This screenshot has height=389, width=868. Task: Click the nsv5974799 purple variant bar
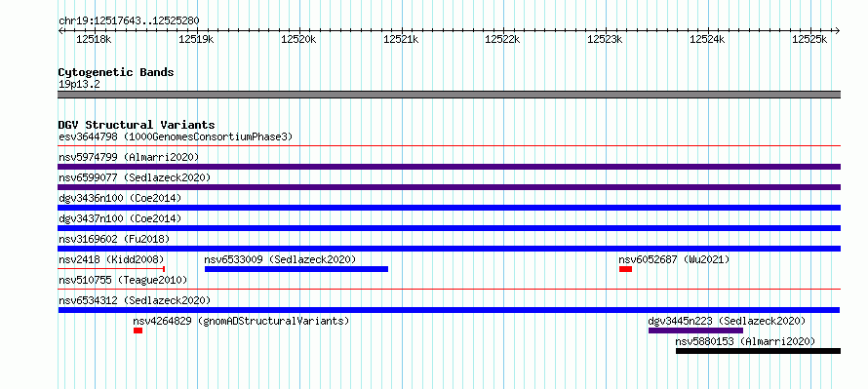[449, 167]
